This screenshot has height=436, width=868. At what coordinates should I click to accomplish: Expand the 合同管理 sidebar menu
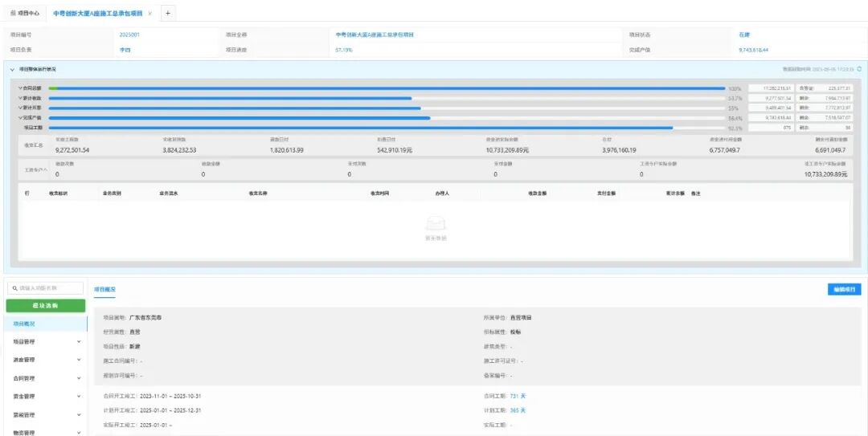[x=78, y=378]
